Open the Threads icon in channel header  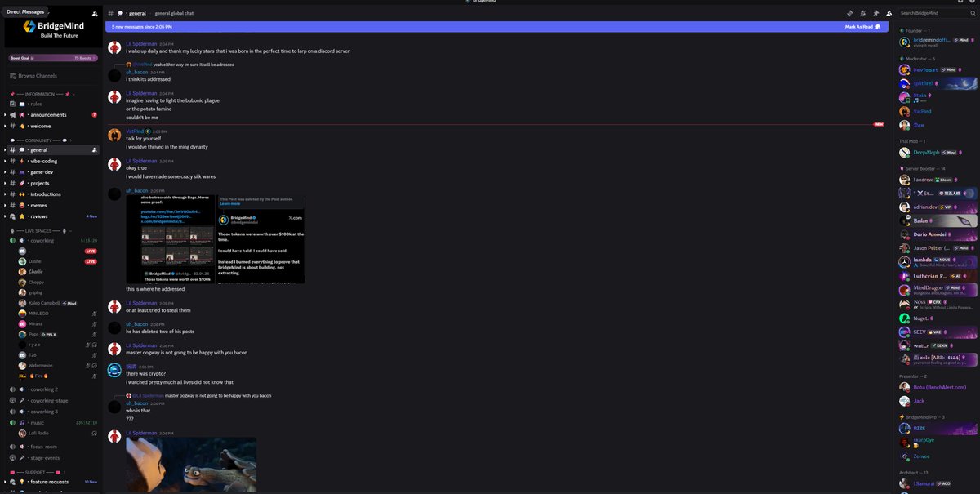849,13
